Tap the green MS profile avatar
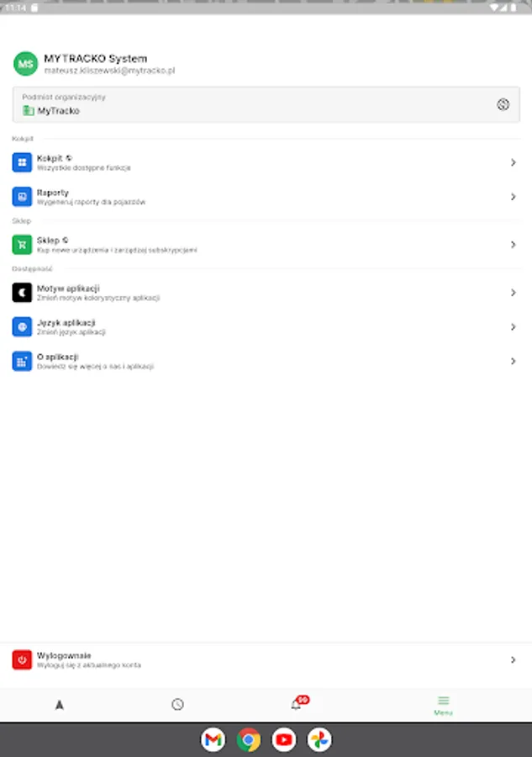Screen dimensions: 532x757 click(x=25, y=64)
